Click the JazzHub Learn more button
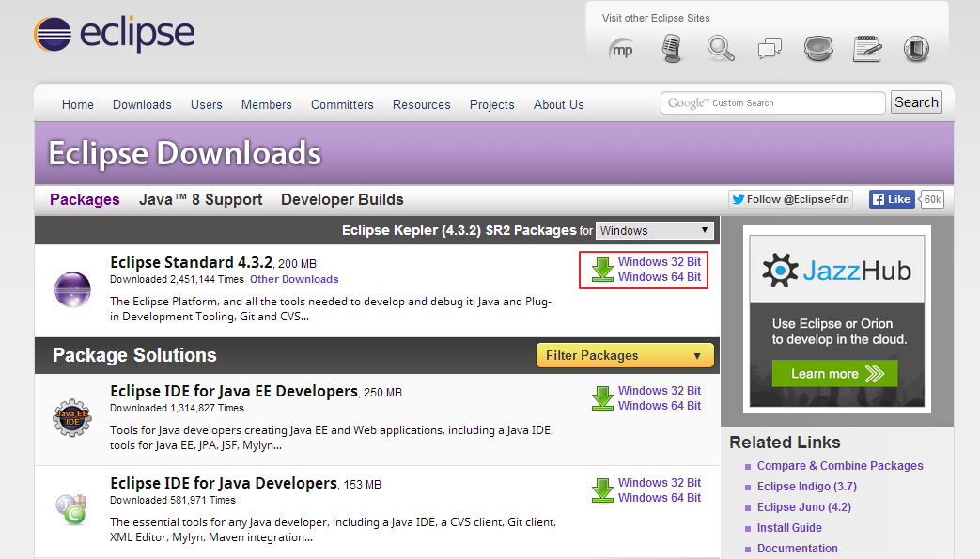980x559 pixels. tap(834, 374)
